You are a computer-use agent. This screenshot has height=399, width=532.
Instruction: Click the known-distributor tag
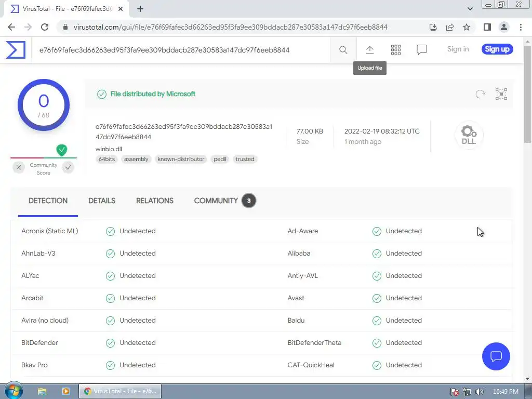tap(181, 159)
